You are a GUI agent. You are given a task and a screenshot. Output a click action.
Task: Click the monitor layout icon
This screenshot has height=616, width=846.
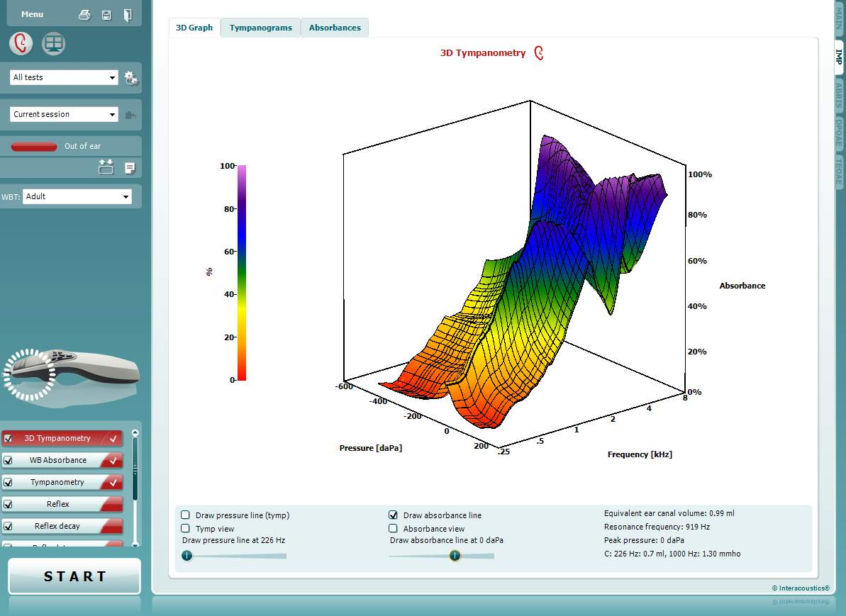click(x=53, y=44)
